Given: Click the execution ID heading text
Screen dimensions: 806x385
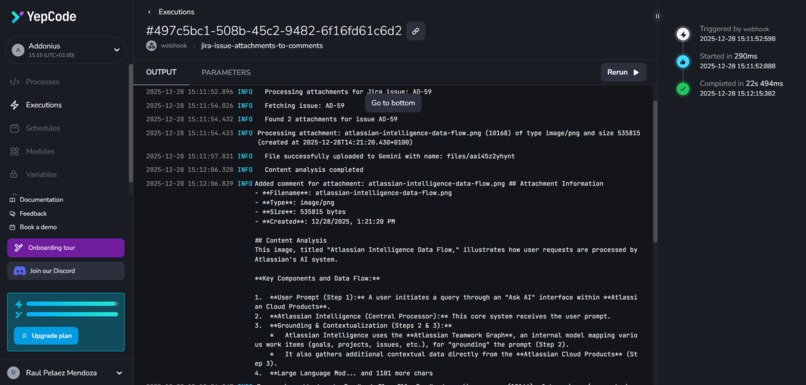Looking at the screenshot, I should point(274,31).
